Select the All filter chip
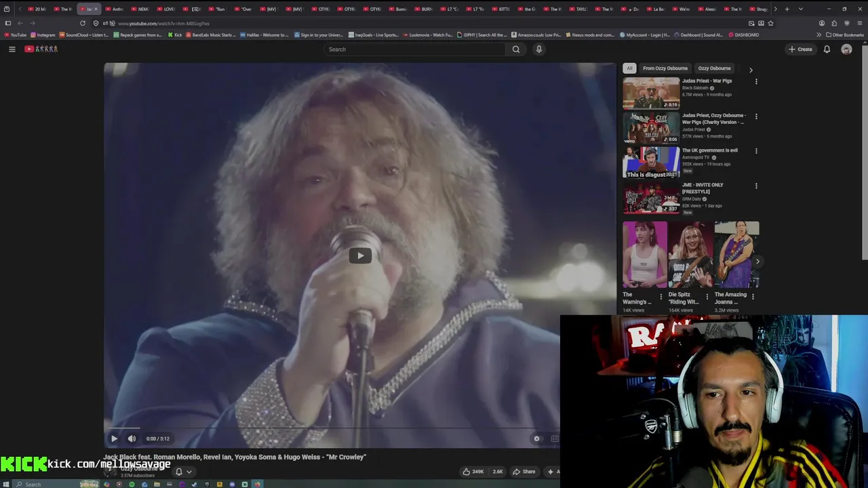868x488 pixels. (629, 68)
